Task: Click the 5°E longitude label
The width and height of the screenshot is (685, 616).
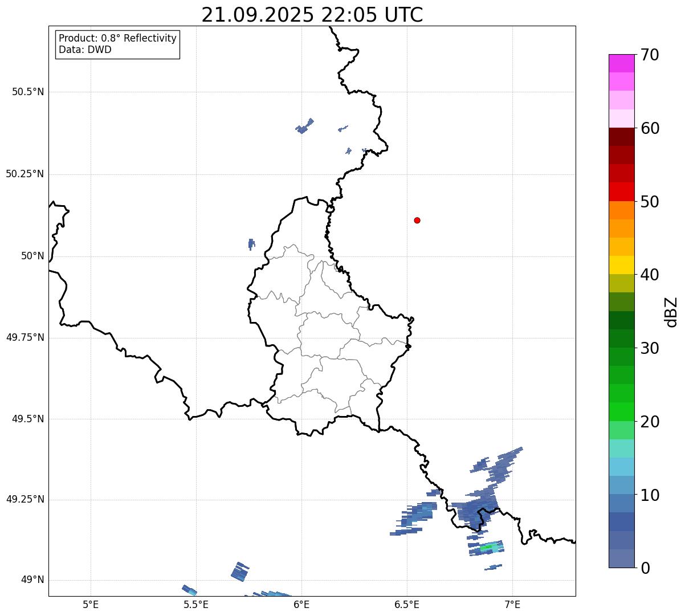Action: pos(91,604)
